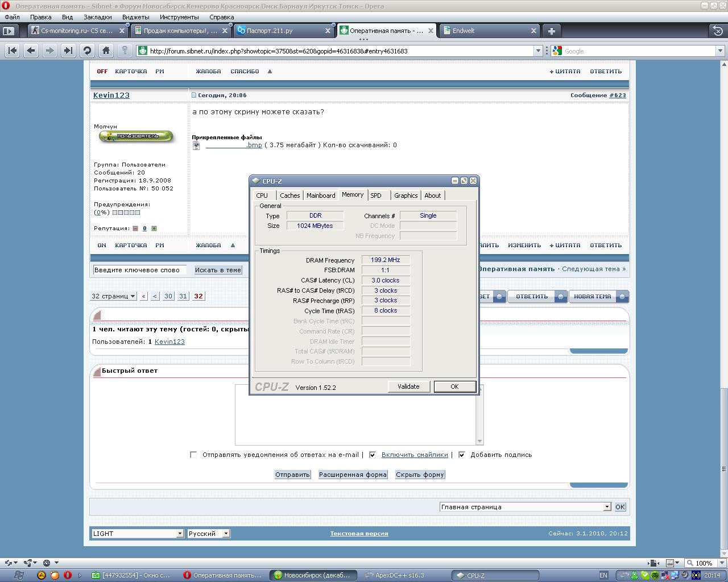Open the Kevin123 username link in post header
Viewport: 728px width, 582px height.
[x=111, y=95]
